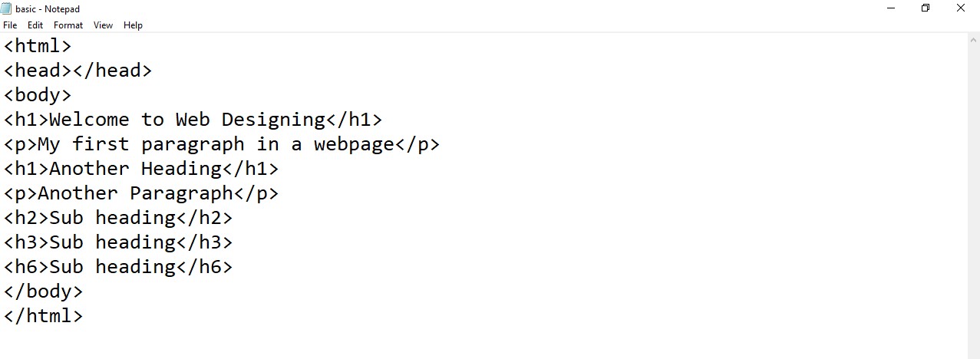Open the File menu

point(10,25)
